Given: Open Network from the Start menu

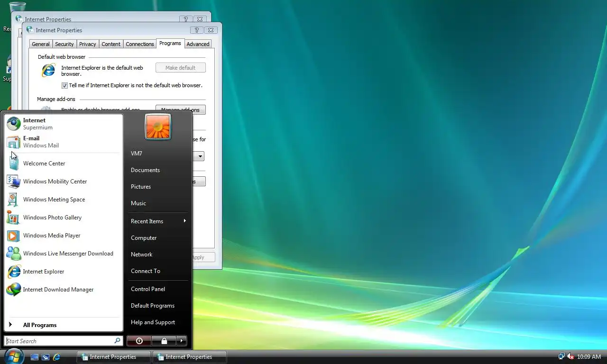Looking at the screenshot, I should tap(158, 255).
